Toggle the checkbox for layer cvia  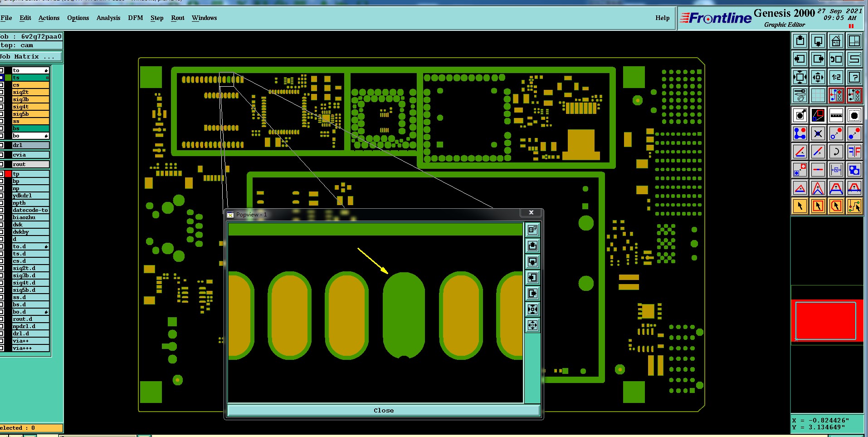click(2, 155)
